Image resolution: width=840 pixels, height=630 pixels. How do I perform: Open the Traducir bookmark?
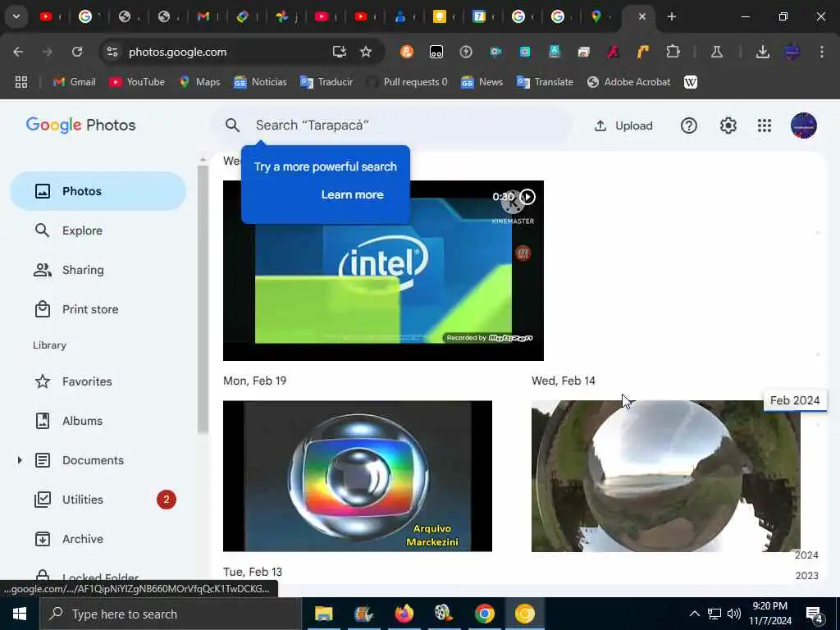point(326,82)
